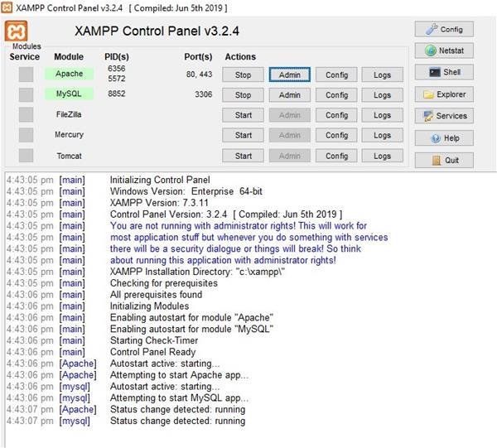497x448 pixels.
Task: Click the Mercury module name
Action: coord(69,135)
